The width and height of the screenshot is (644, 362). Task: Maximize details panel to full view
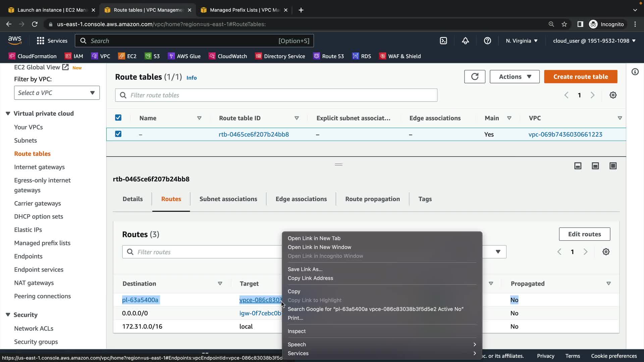tap(613, 166)
